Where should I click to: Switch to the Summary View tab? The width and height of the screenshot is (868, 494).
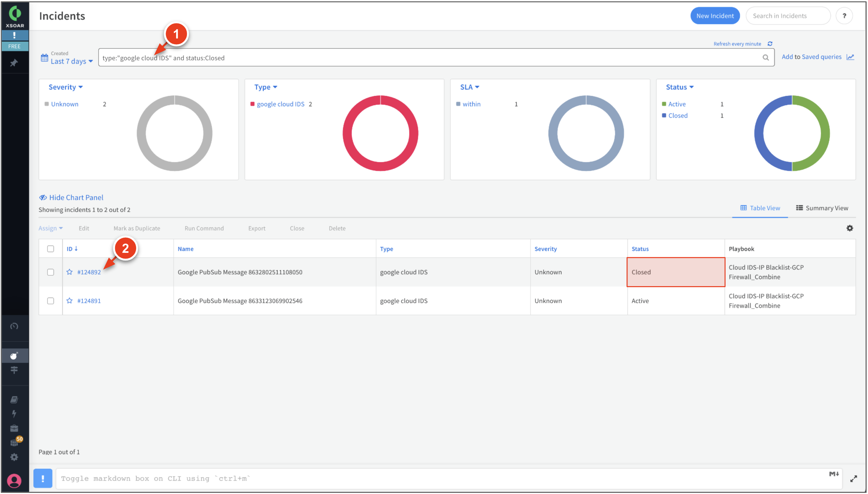tap(822, 208)
